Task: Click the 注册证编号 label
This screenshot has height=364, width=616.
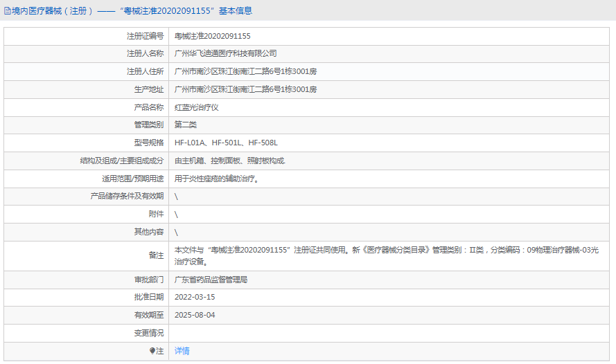Action: coord(145,36)
